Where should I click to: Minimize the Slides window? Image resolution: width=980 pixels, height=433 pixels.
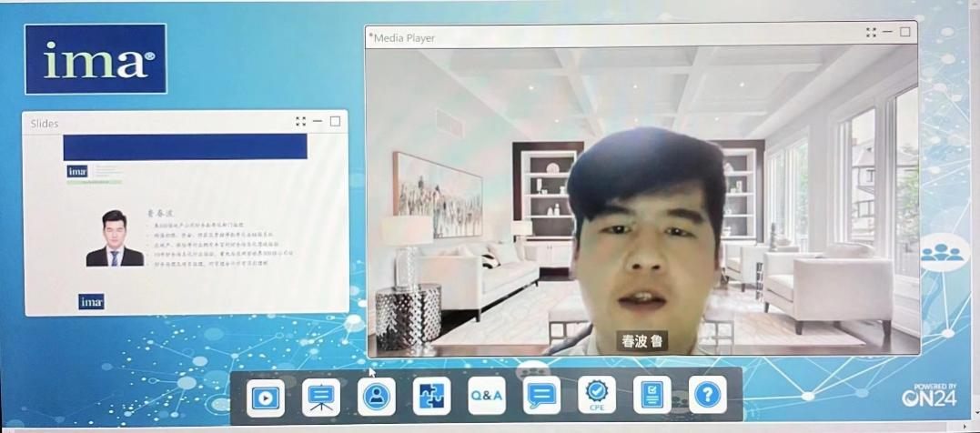pos(318,121)
